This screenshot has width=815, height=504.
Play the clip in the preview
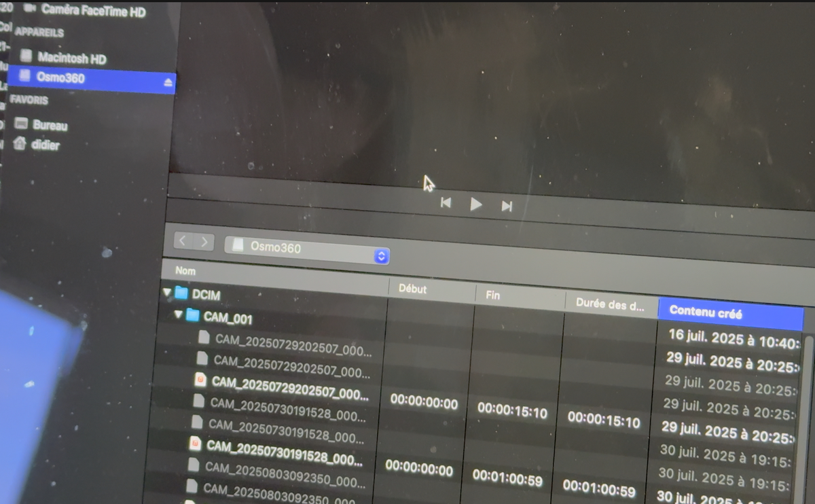click(476, 204)
